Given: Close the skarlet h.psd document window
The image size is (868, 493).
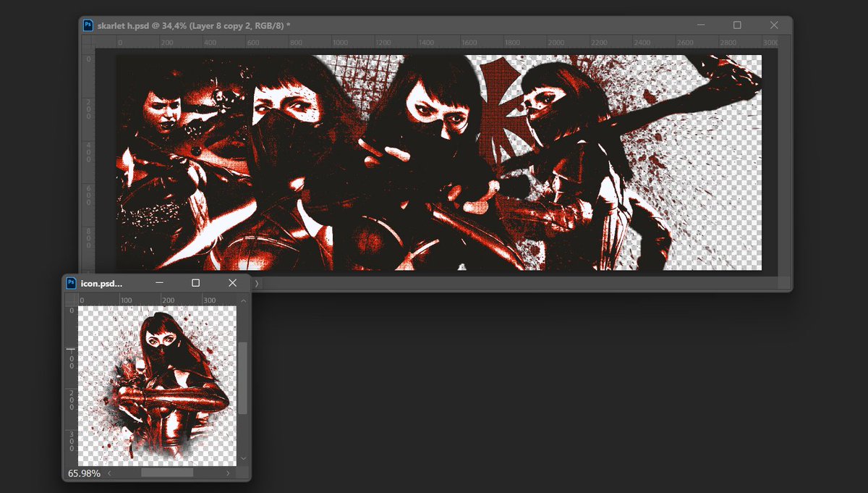Looking at the screenshot, I should (774, 25).
